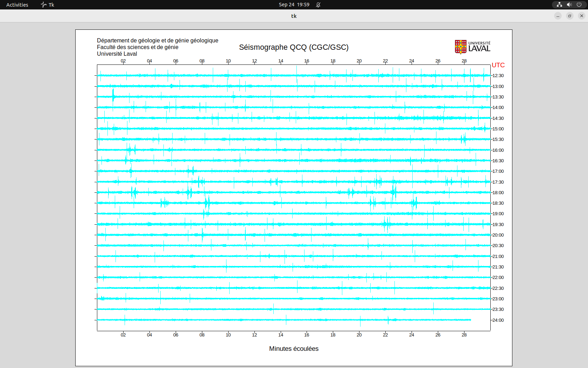
Task: Click the Tk app icon in top bar
Action: (43, 5)
